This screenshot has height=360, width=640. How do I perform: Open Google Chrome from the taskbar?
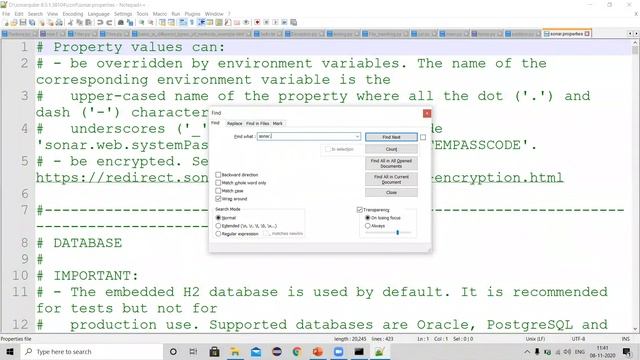297,351
